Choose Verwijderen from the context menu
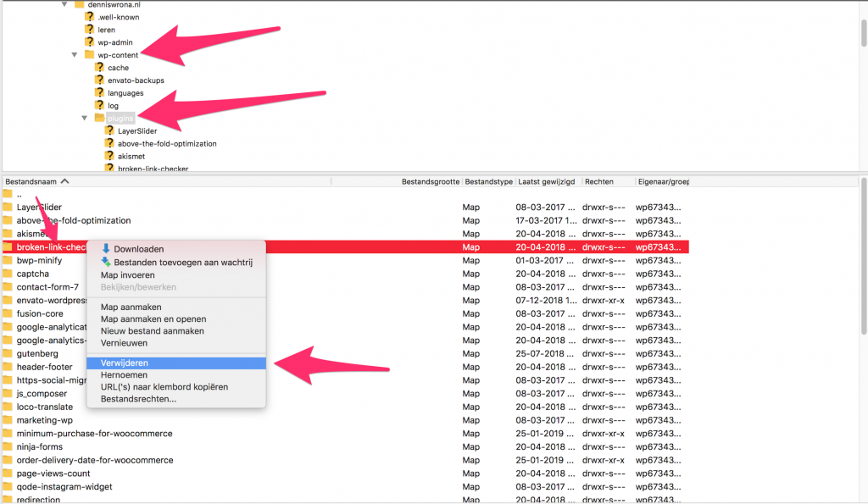Screen dimensions: 868x504 click(x=124, y=363)
